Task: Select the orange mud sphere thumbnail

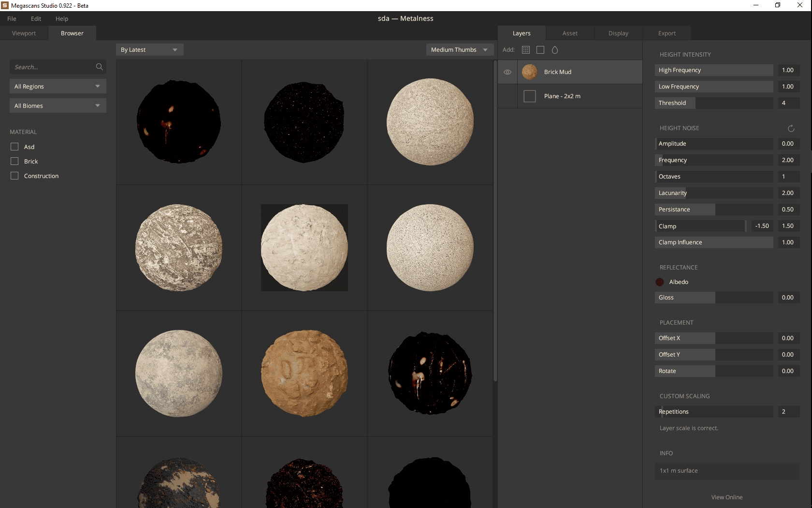Action: tap(304, 374)
